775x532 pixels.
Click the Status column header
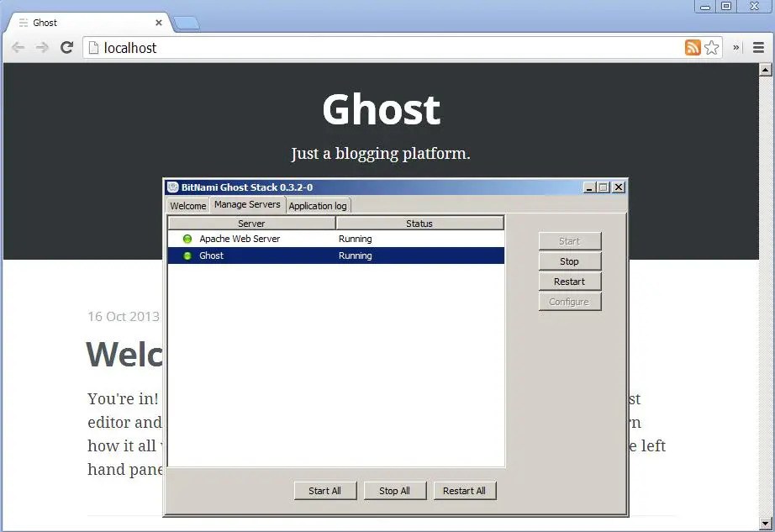click(x=419, y=224)
